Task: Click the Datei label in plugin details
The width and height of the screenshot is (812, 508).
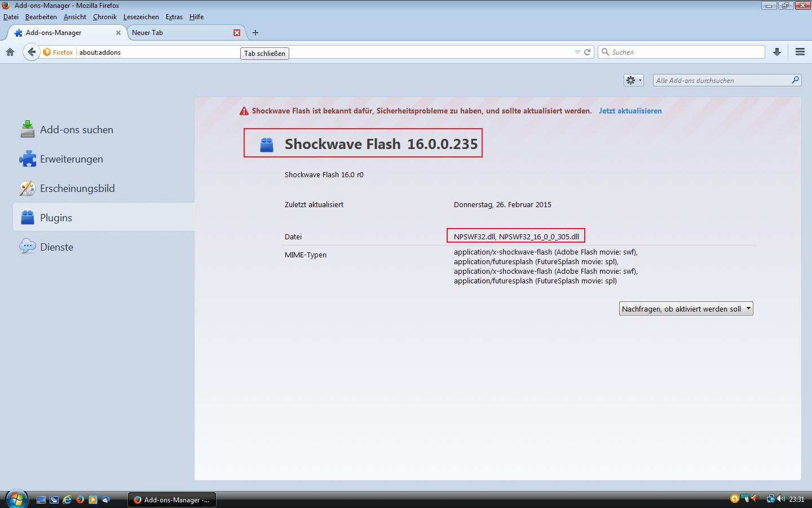Action: tap(293, 237)
